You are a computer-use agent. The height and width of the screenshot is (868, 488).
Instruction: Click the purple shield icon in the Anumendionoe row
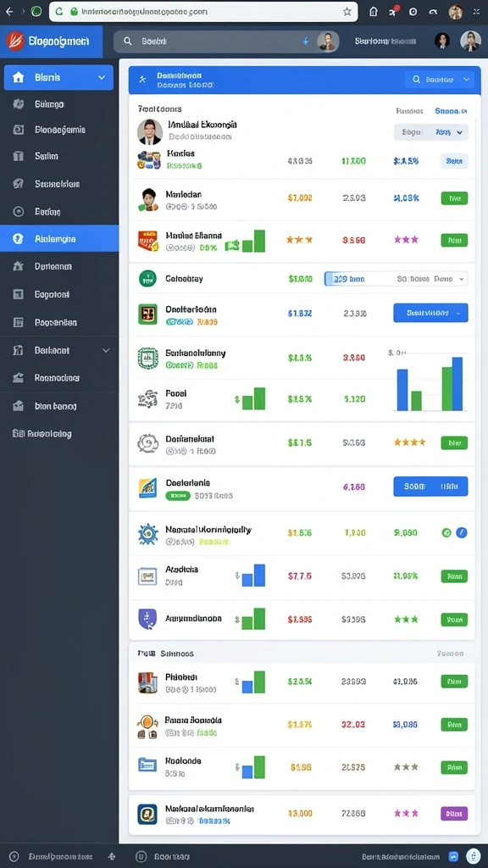[147, 619]
